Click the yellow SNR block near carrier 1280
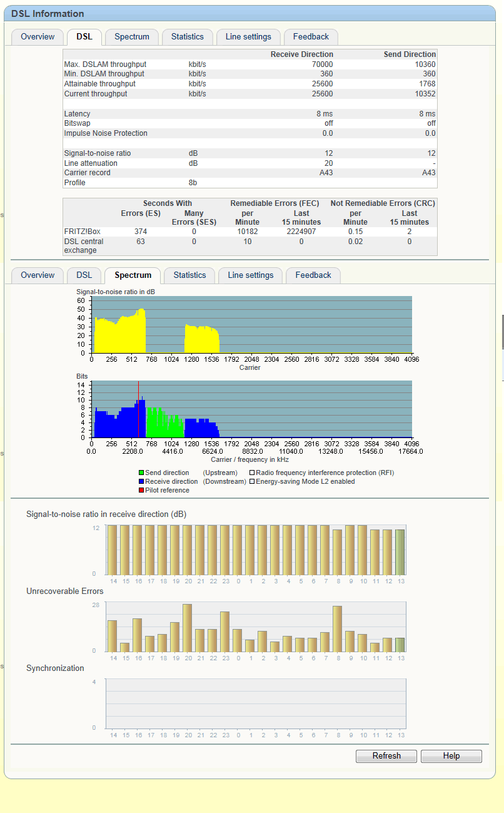The image size is (504, 813). [201, 340]
